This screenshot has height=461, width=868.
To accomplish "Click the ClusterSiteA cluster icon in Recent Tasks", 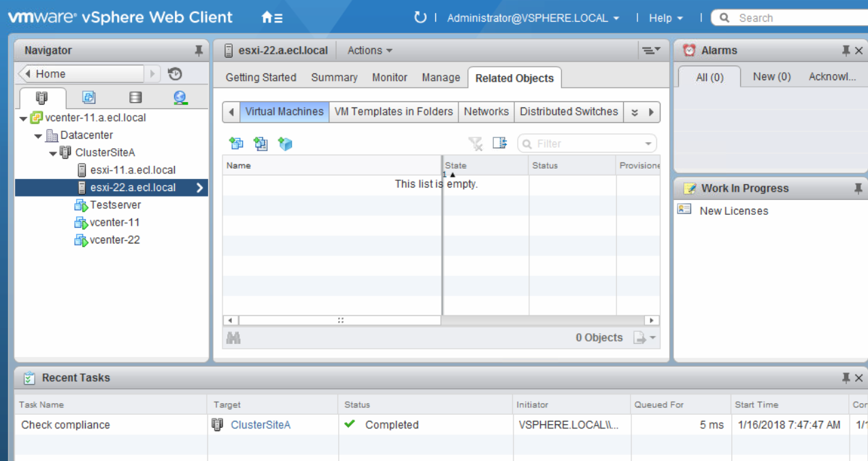I will 218,424.
